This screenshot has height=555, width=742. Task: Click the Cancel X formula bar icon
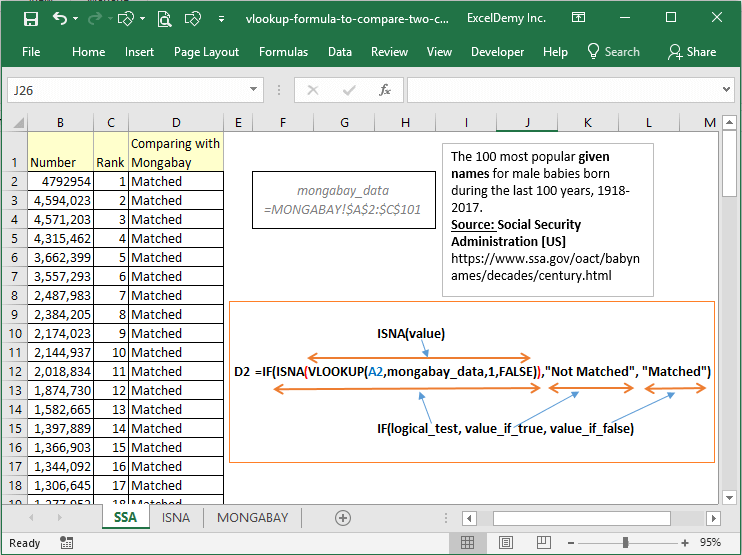tap(313, 90)
